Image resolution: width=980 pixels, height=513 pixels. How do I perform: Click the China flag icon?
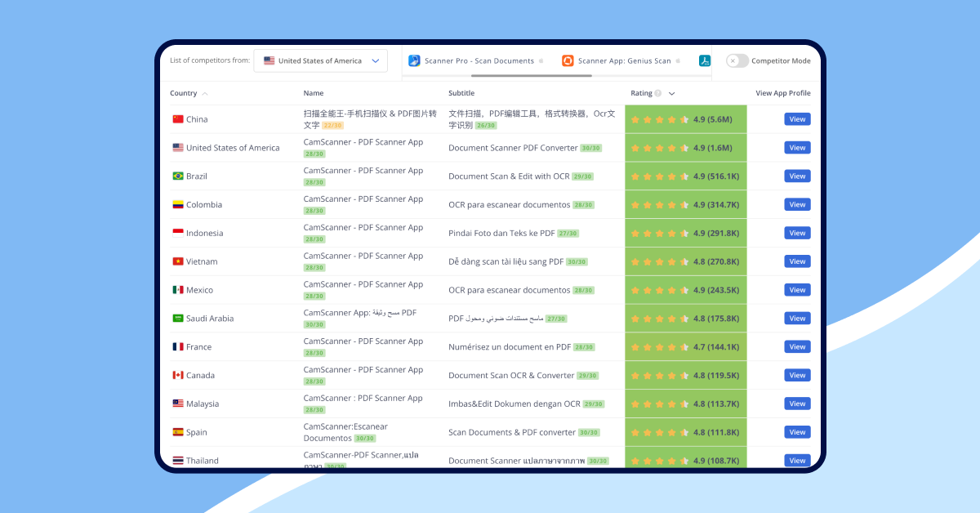click(x=178, y=119)
